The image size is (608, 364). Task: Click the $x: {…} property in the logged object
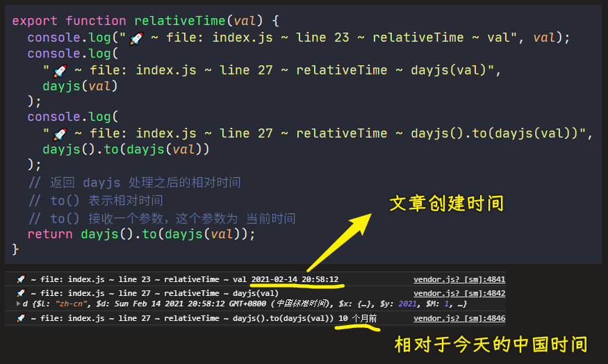point(356,304)
